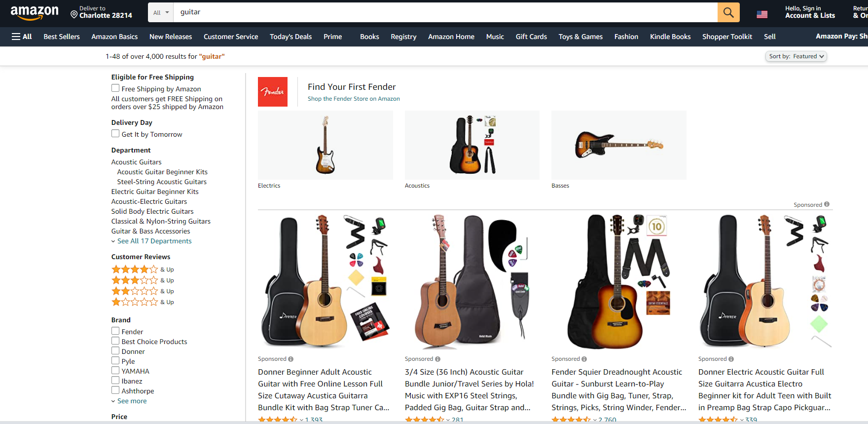Open the Basses category thumbnail
This screenshot has height=424, width=868.
[x=619, y=145]
